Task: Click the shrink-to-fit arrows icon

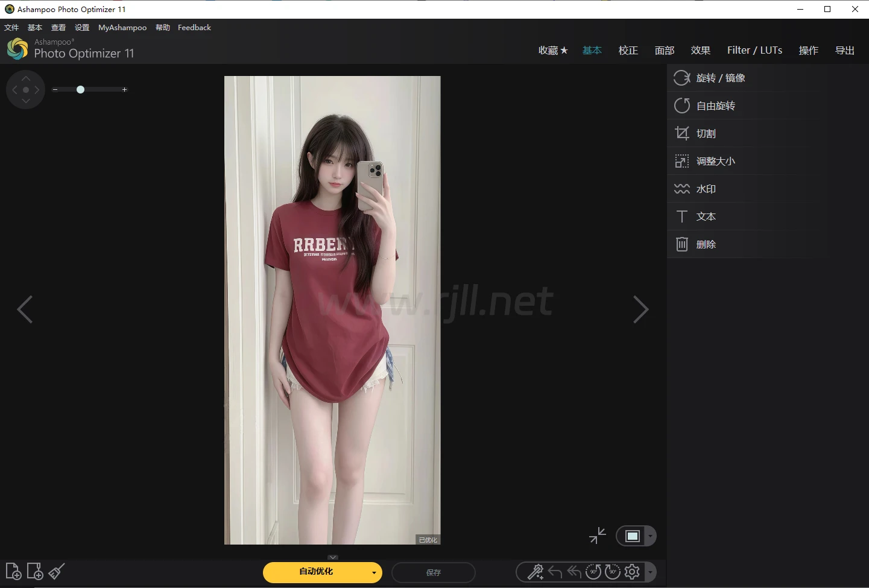Action: pos(597,536)
